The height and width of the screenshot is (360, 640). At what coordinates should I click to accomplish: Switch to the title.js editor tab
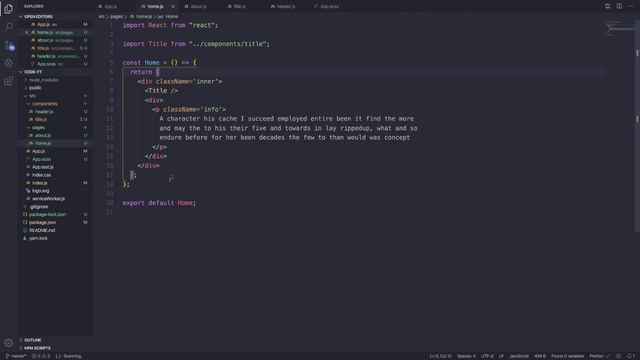237,7
